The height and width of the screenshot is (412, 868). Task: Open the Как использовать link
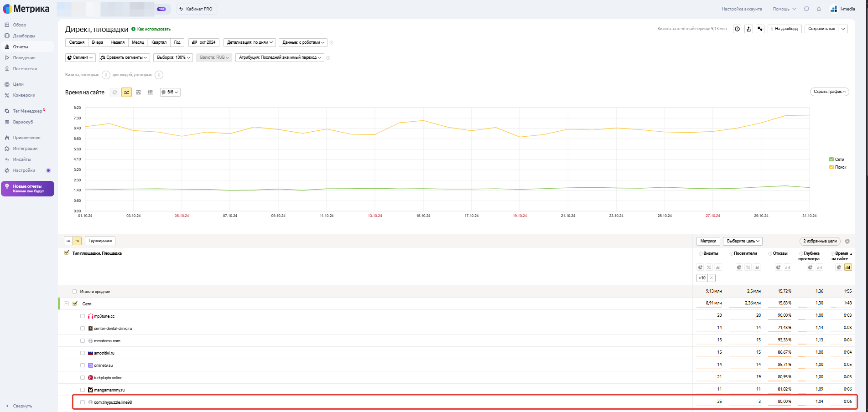[x=154, y=29]
